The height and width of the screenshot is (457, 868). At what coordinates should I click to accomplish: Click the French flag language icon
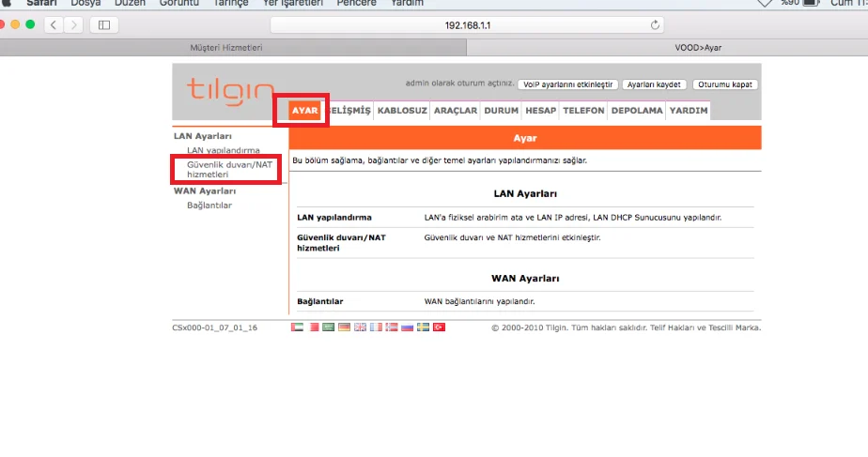tap(376, 328)
